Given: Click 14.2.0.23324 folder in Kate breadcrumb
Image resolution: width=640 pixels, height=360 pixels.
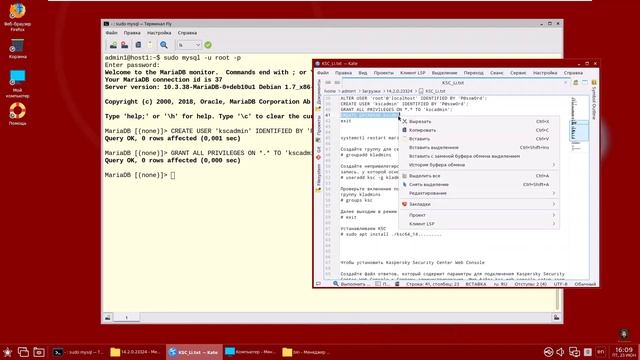Looking at the screenshot, I should 399,91.
